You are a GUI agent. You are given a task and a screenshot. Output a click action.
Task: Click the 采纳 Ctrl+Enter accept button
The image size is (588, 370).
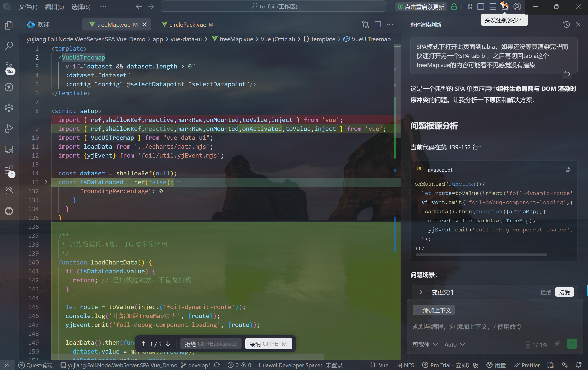click(269, 344)
